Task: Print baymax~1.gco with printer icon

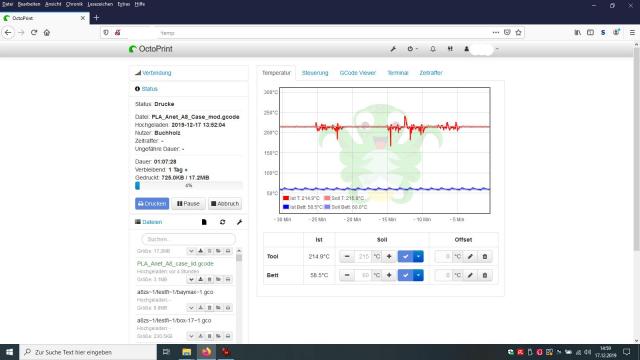Action: coord(228,308)
